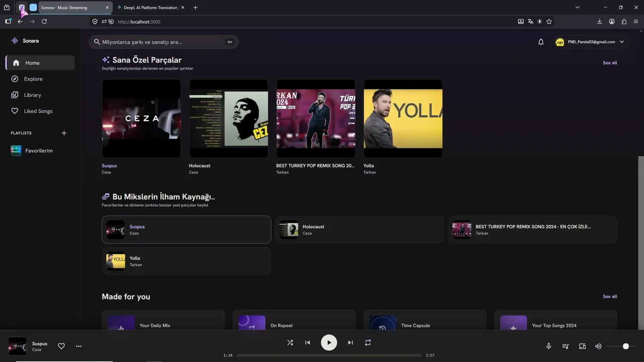Show the play queue

pyautogui.click(x=566, y=346)
